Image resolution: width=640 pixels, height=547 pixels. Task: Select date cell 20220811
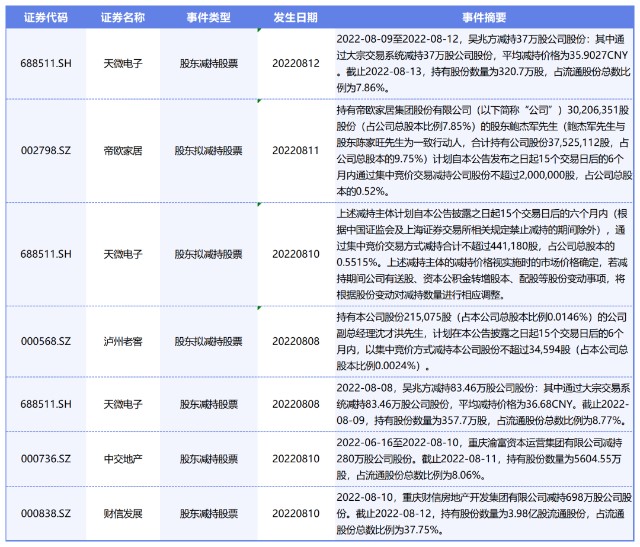(296, 151)
